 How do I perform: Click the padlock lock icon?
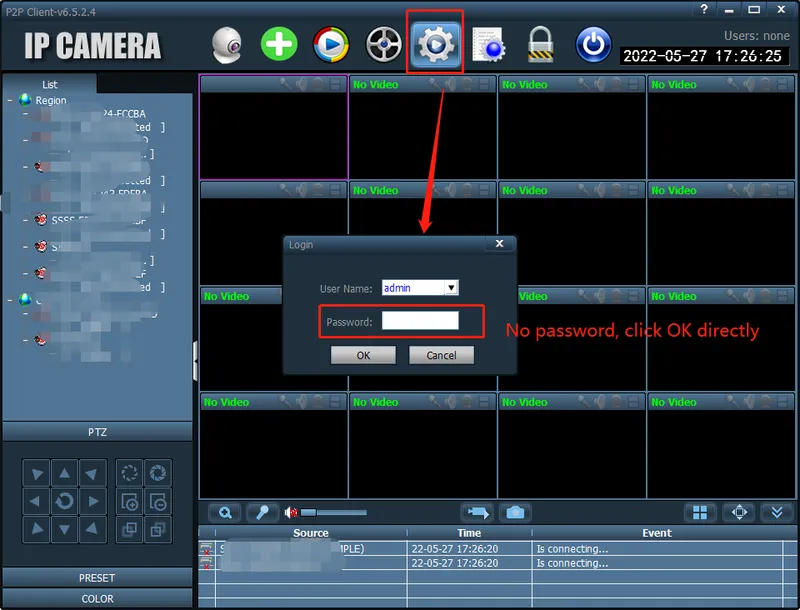click(541, 45)
